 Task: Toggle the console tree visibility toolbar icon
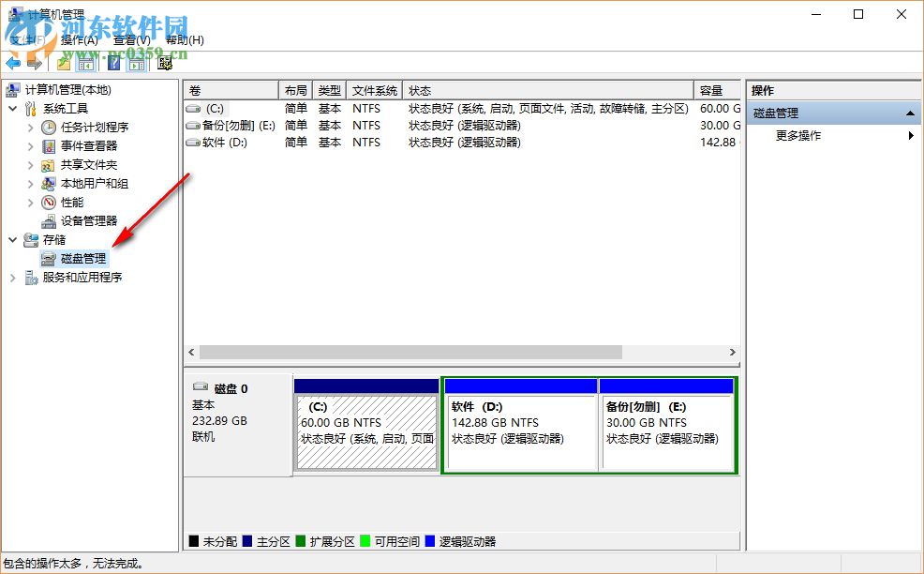pos(84,63)
